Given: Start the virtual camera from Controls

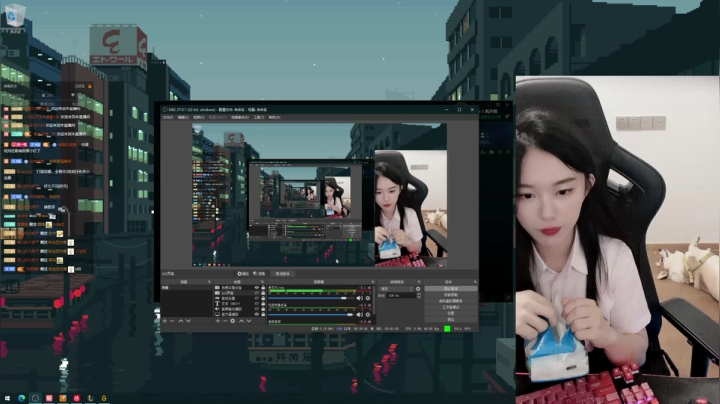Looking at the screenshot, I should (x=451, y=301).
